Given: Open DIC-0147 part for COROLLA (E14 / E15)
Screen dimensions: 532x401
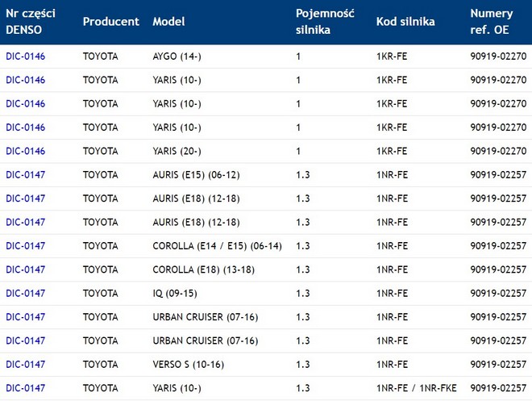Looking at the screenshot, I should 25,245.
